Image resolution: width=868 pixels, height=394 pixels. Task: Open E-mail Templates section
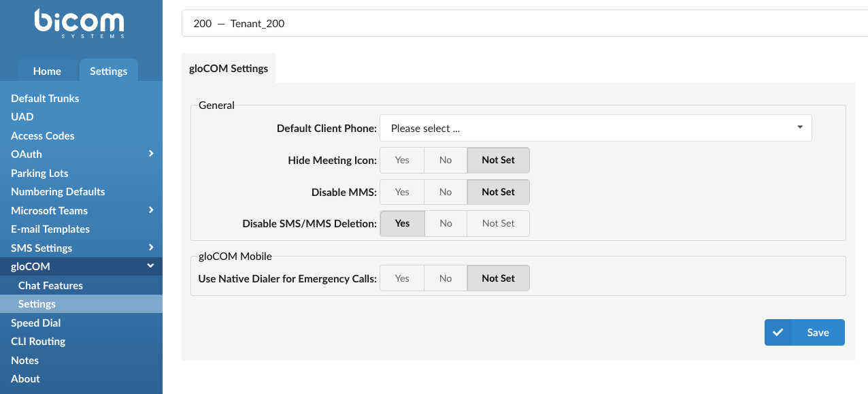click(x=50, y=229)
